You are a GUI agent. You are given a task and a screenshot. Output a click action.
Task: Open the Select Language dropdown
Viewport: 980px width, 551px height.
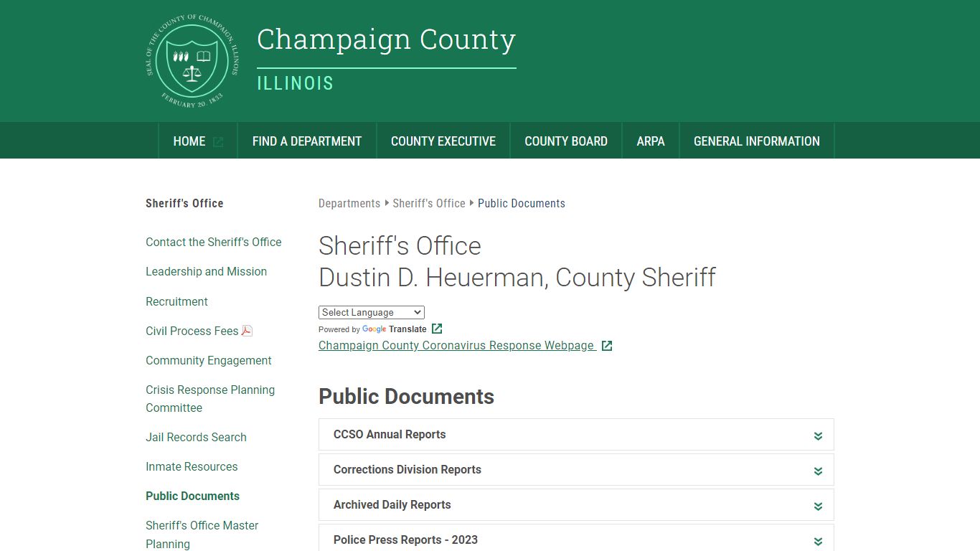372,312
